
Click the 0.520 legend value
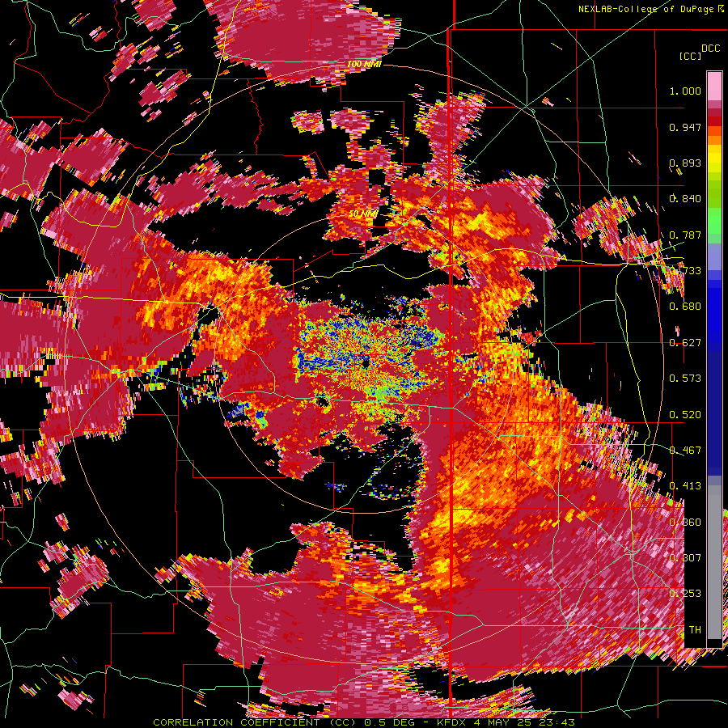685,415
